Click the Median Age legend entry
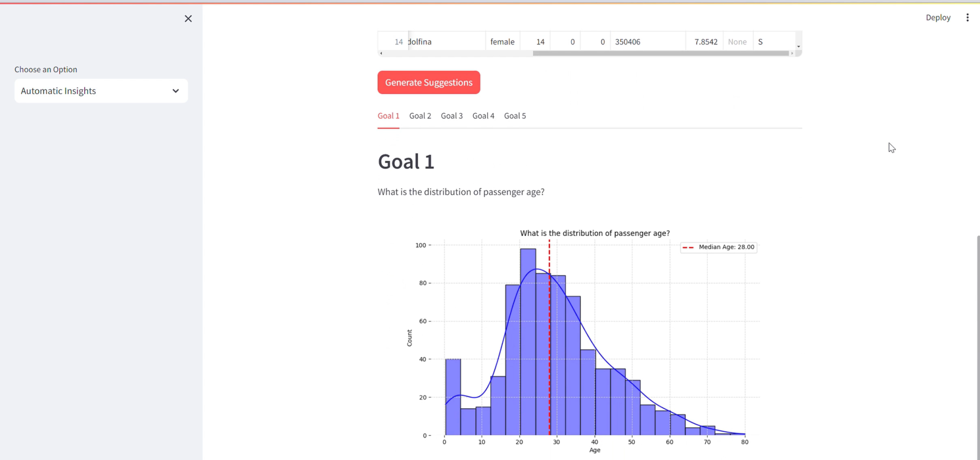Screen dimensions: 980x460 pos(718,247)
